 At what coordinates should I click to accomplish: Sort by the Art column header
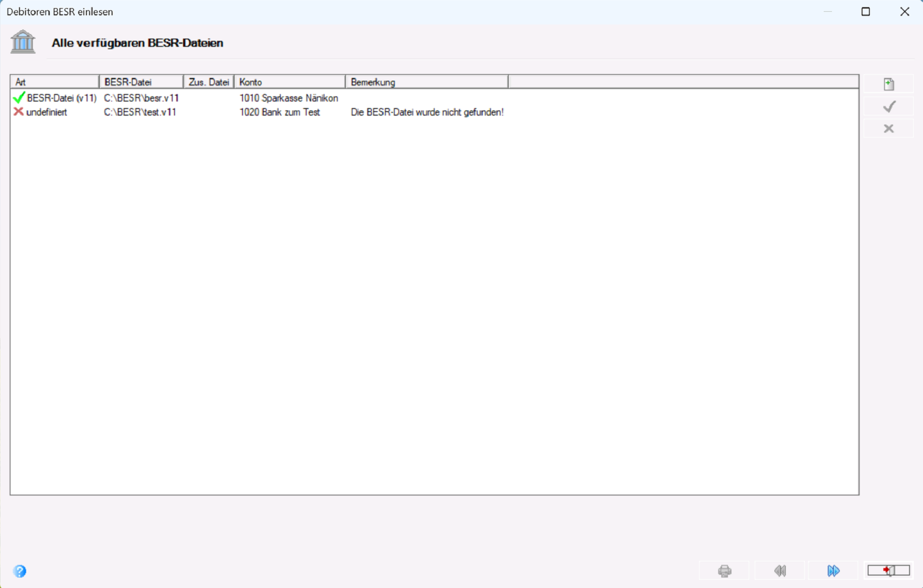[x=55, y=82]
